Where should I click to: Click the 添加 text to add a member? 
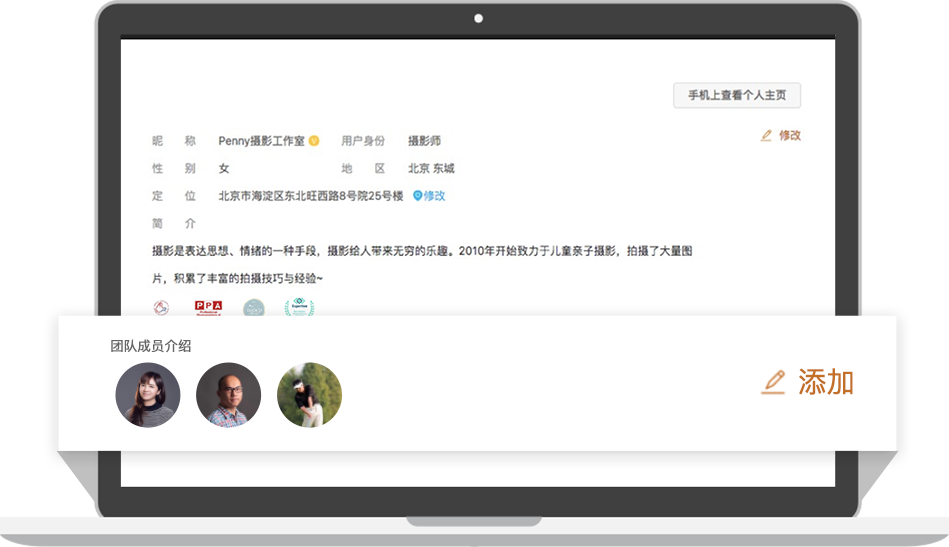pyautogui.click(x=826, y=382)
